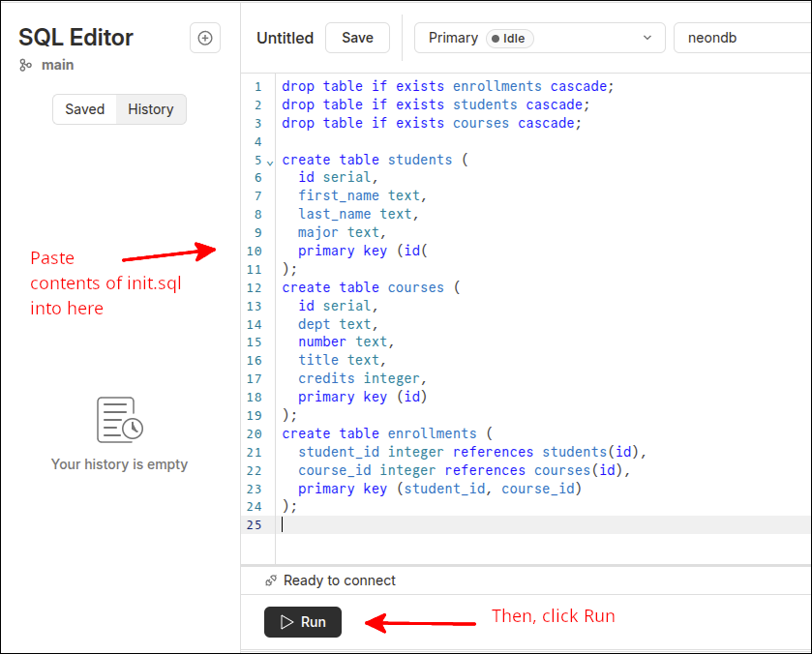Click the Save button

(x=357, y=38)
